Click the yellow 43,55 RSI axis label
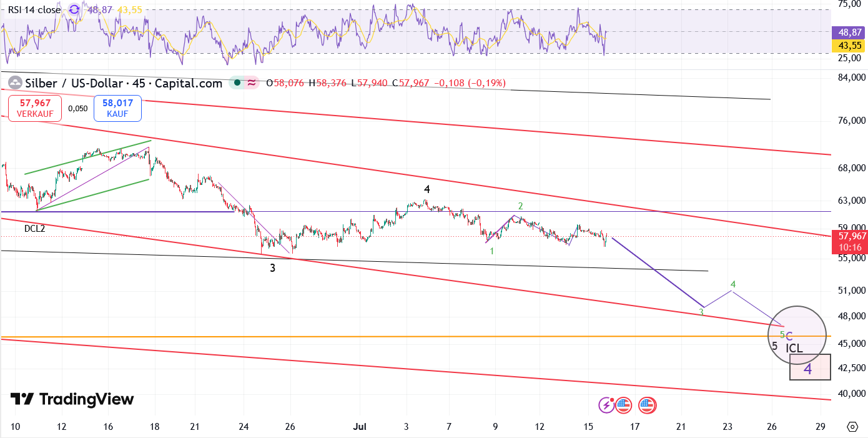Image resolution: width=868 pixels, height=438 pixels. 849,45
